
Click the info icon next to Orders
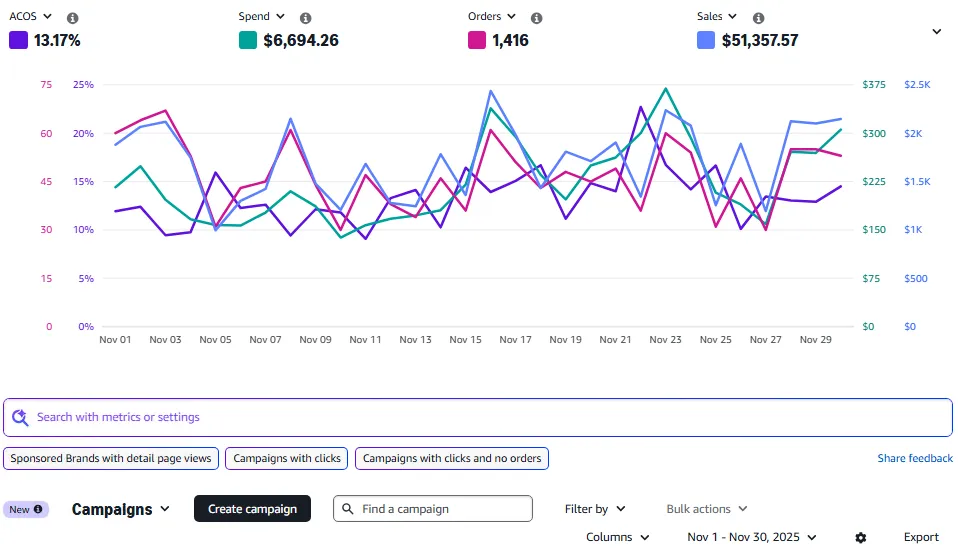click(x=537, y=18)
